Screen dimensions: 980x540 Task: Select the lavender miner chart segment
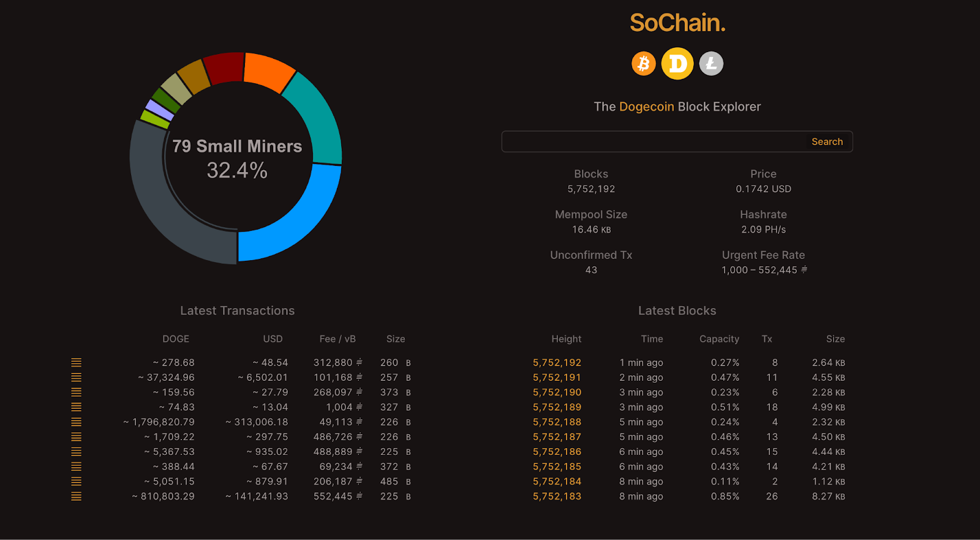pos(160,110)
